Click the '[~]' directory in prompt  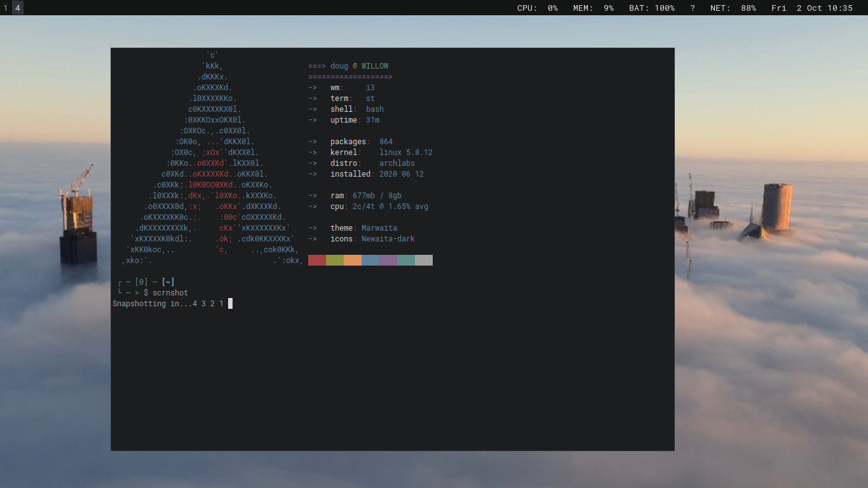point(168,282)
